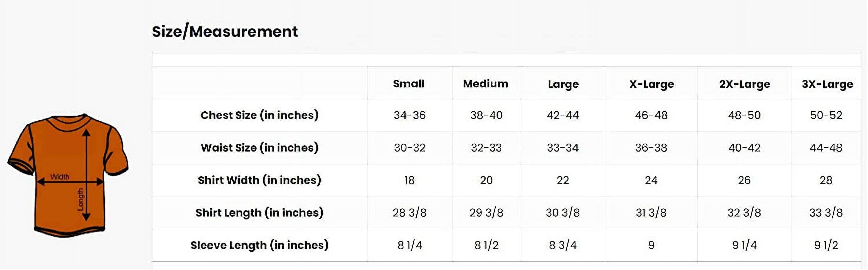Click the Shirt Width row label
Image resolution: width=868 pixels, height=270 pixels.
259,180
